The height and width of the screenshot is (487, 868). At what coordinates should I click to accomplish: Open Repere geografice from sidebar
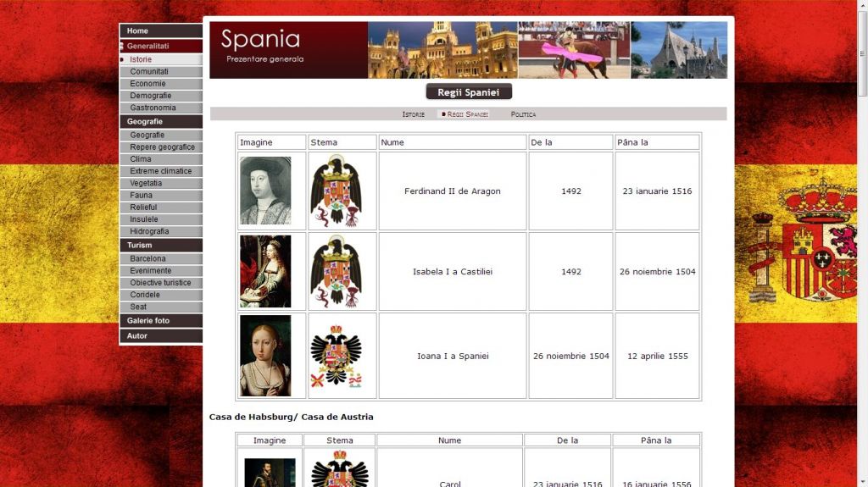160,147
